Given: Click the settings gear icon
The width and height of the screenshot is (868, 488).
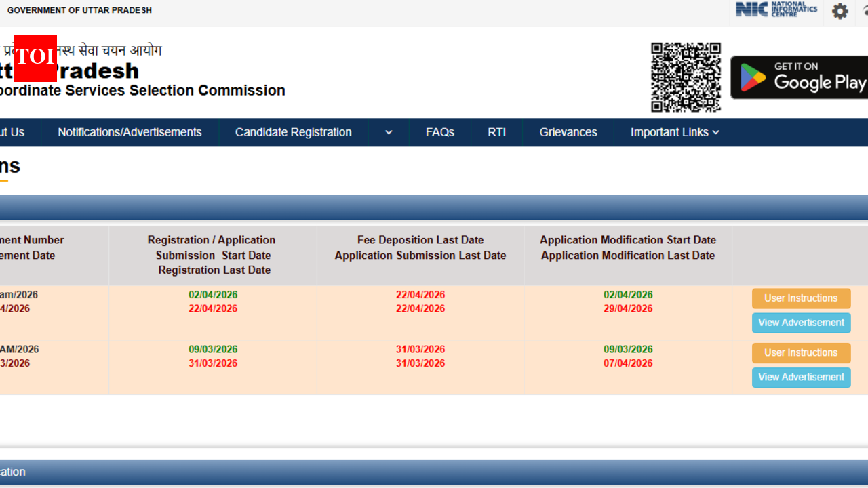Looking at the screenshot, I should tap(840, 12).
